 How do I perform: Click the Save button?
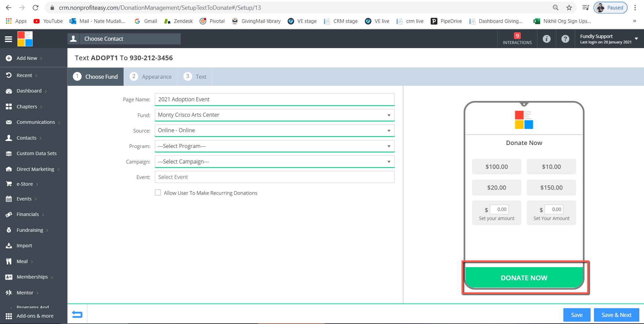577,315
